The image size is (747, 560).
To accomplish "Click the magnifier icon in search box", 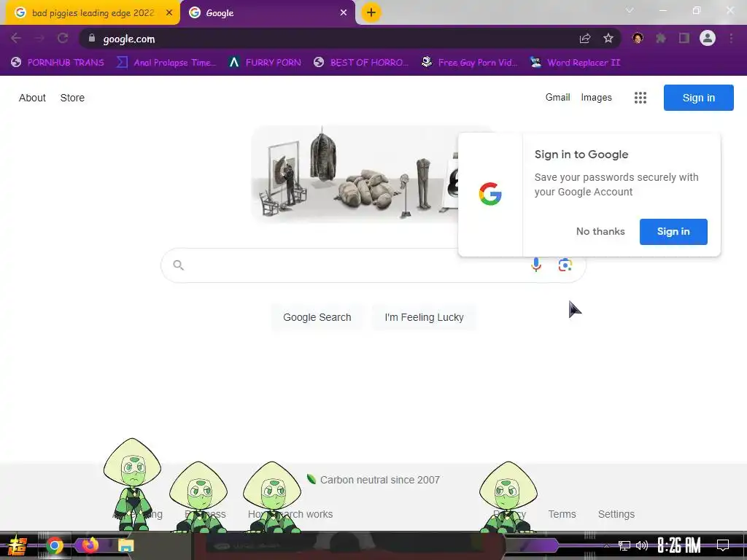I will coord(178,265).
